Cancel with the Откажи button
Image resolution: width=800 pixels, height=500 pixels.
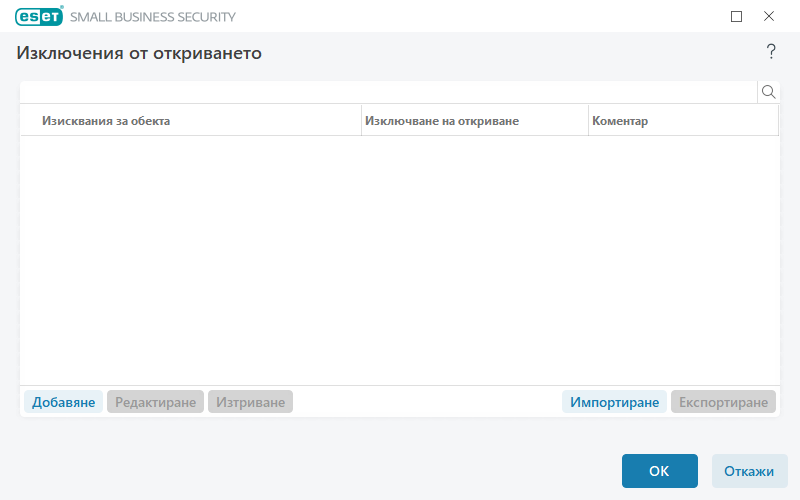[749, 471]
